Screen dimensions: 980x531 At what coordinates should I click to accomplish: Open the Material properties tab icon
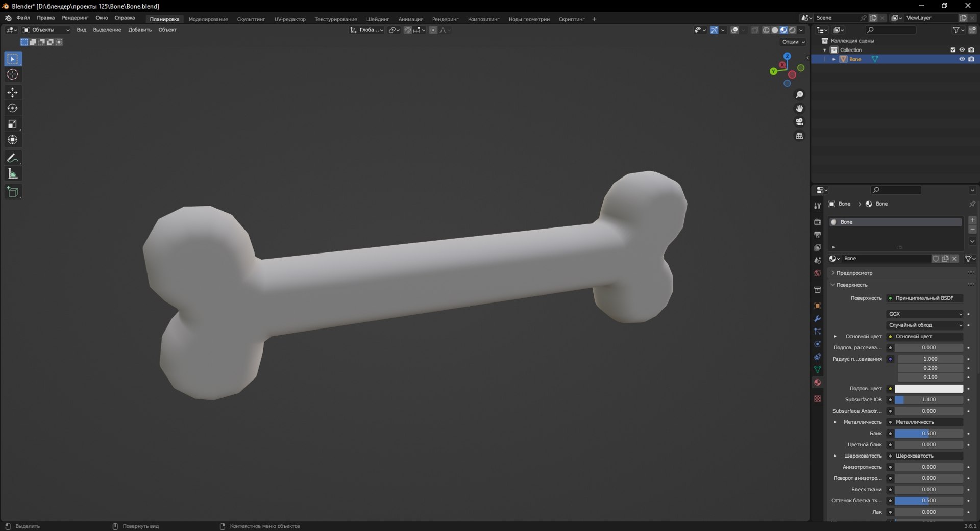tap(817, 383)
